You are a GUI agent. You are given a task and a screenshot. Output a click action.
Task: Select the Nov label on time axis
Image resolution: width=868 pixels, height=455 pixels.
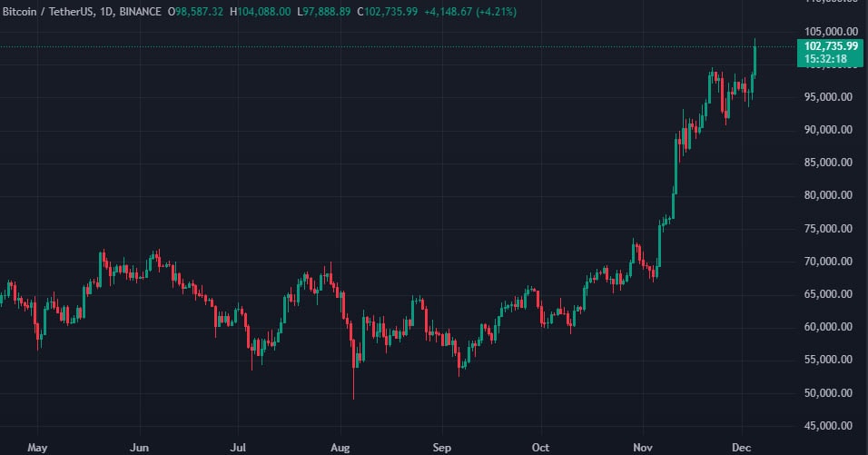643,447
